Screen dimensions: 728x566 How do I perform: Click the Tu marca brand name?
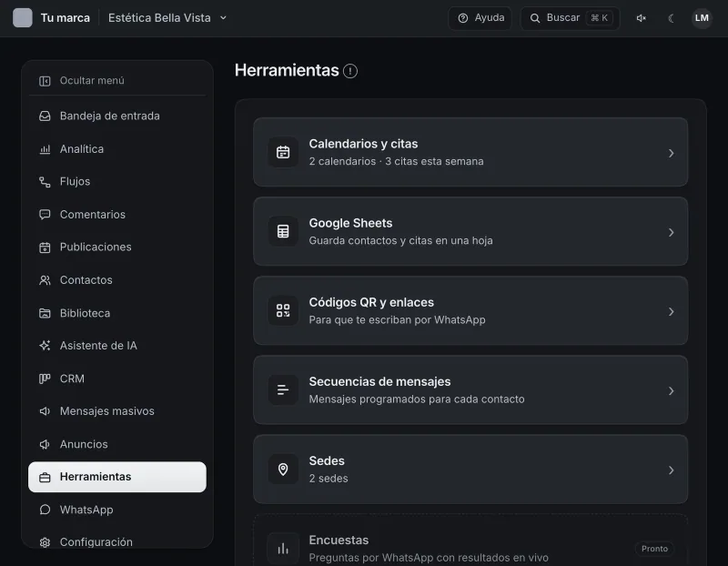(x=65, y=18)
